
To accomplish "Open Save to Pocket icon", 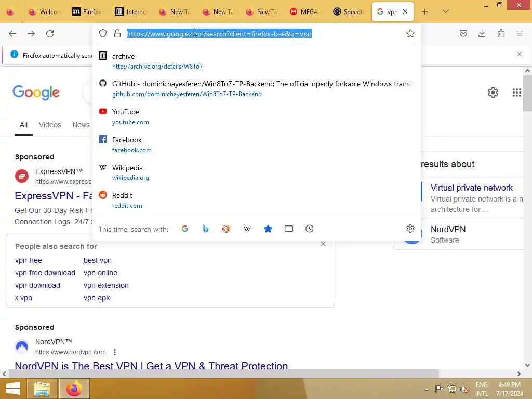I will point(463,33).
